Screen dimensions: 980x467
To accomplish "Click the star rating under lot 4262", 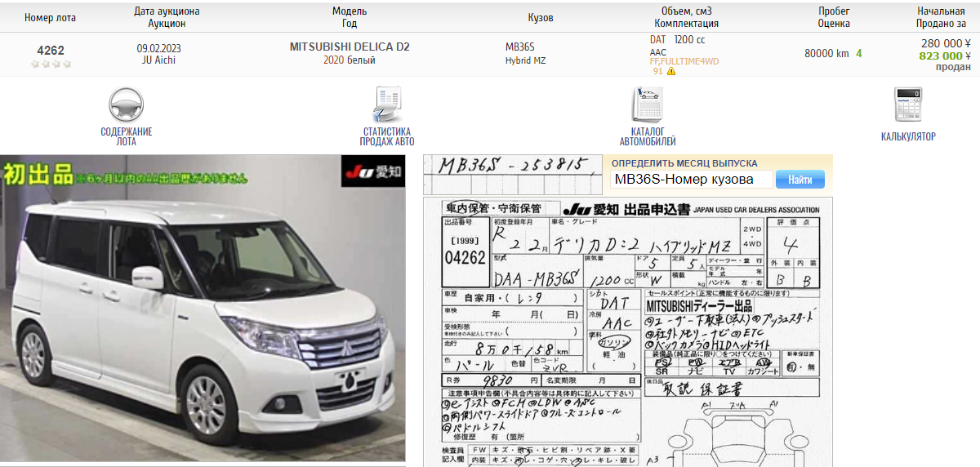I will 51,64.
